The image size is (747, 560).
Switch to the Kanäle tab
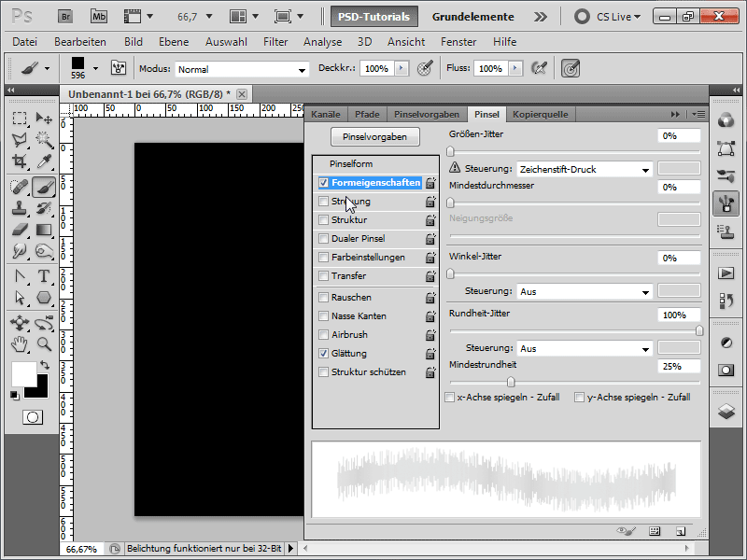click(x=325, y=114)
